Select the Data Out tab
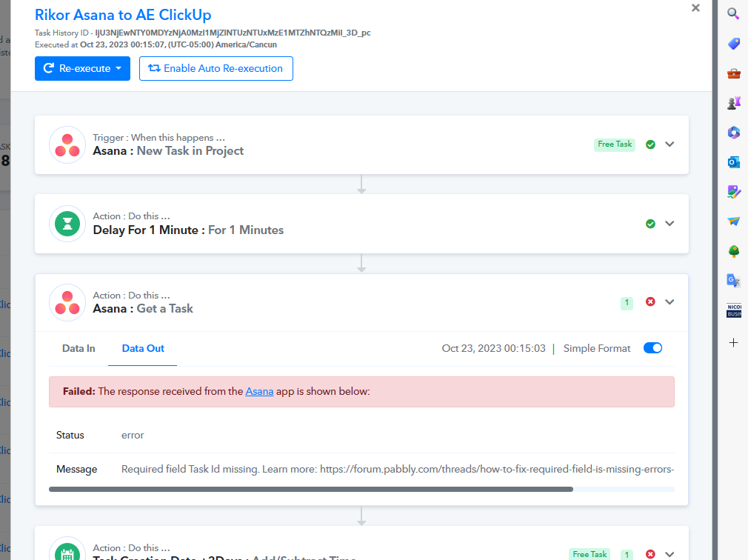Screen dimensions: 748x560 coord(143,348)
